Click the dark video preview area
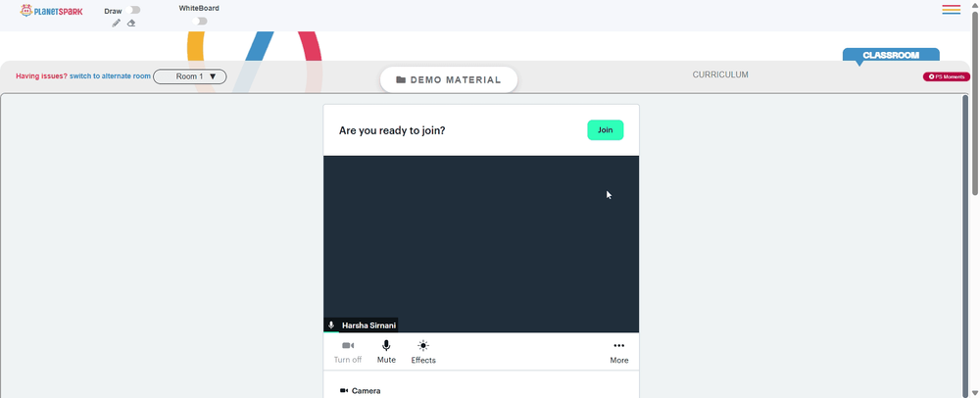Screen dimensions: 980x398 tap(481, 244)
